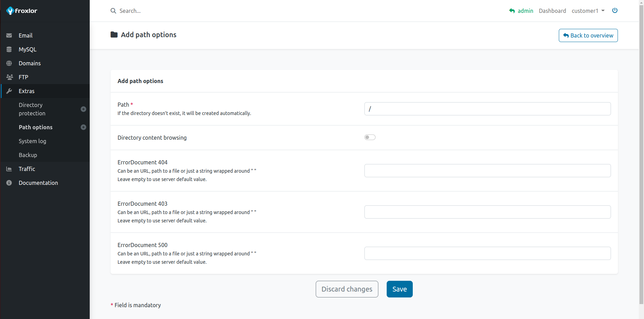Image resolution: width=644 pixels, height=319 pixels.
Task: Click the Email envelope icon
Action: point(9,35)
